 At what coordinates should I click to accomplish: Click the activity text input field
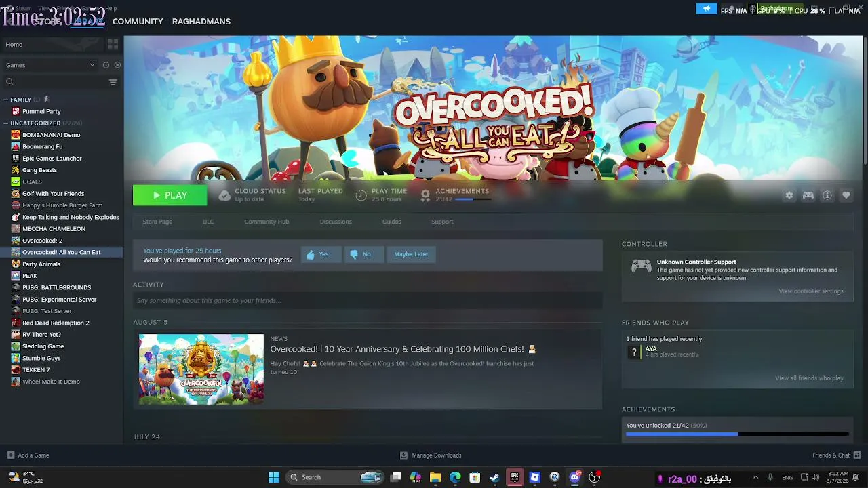click(368, 300)
